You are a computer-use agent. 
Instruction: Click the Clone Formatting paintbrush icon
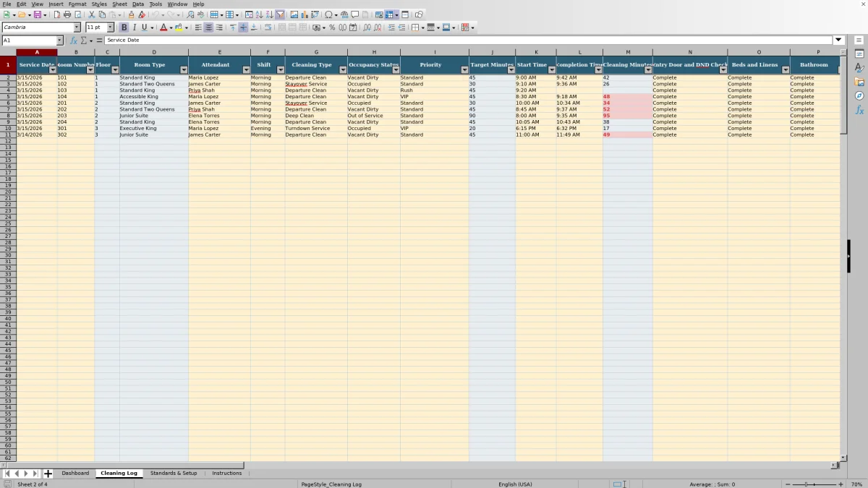(x=132, y=14)
